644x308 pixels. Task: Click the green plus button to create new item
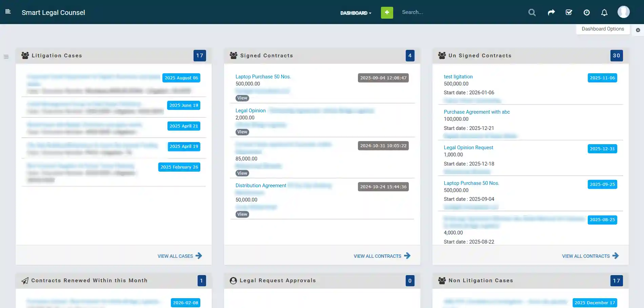[x=386, y=12]
